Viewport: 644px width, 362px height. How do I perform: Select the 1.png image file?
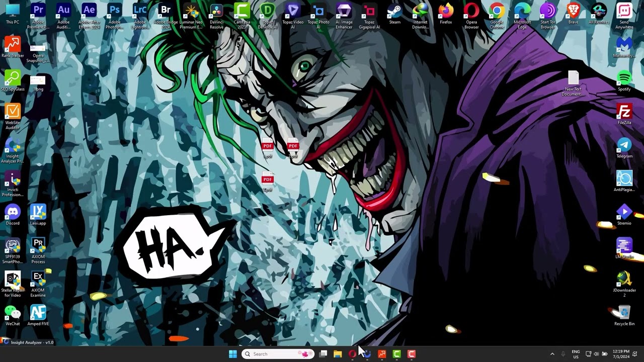click(x=38, y=83)
